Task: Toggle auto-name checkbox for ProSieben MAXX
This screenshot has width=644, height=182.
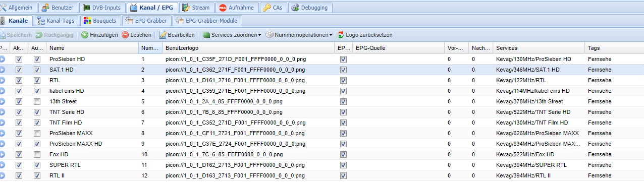Action: click(37, 133)
